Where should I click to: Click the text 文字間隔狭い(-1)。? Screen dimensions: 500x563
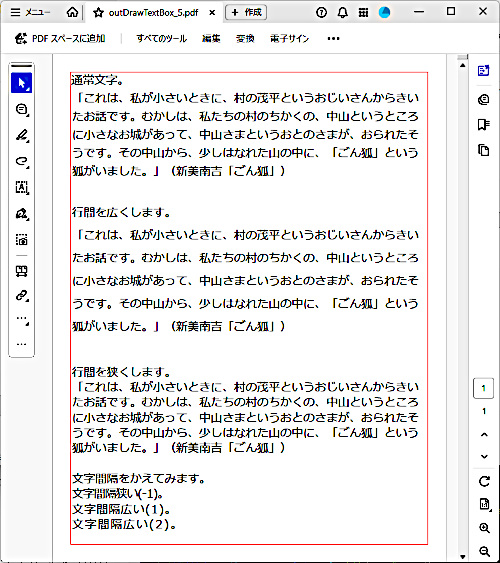[x=118, y=494]
